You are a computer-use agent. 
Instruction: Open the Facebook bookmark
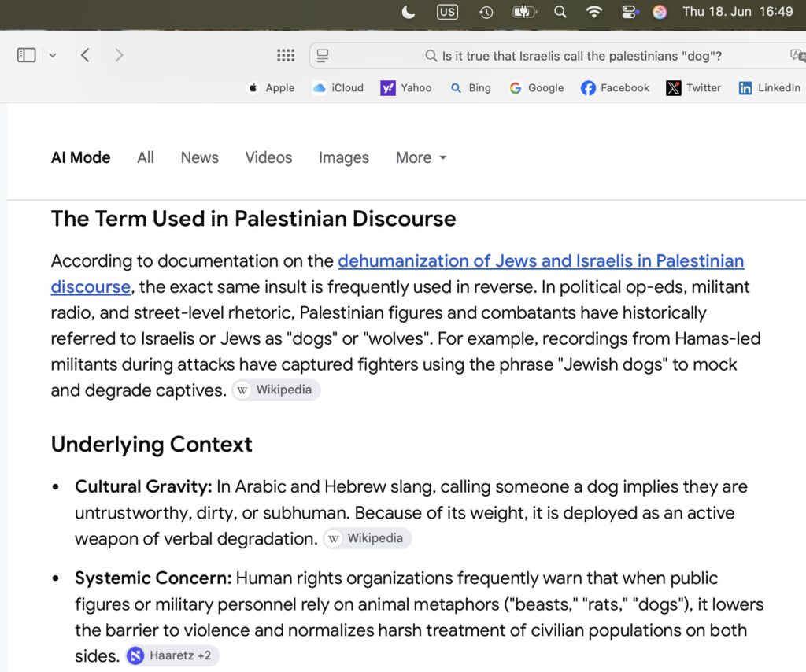click(615, 88)
